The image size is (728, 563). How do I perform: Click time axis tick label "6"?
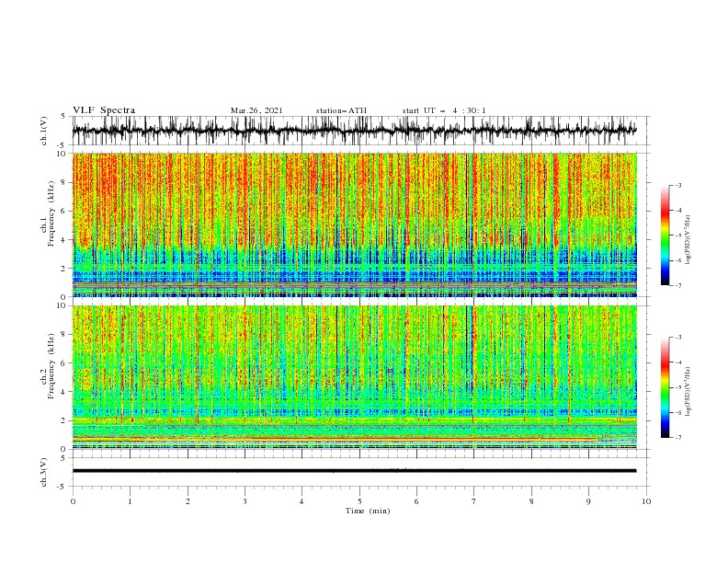(x=416, y=501)
